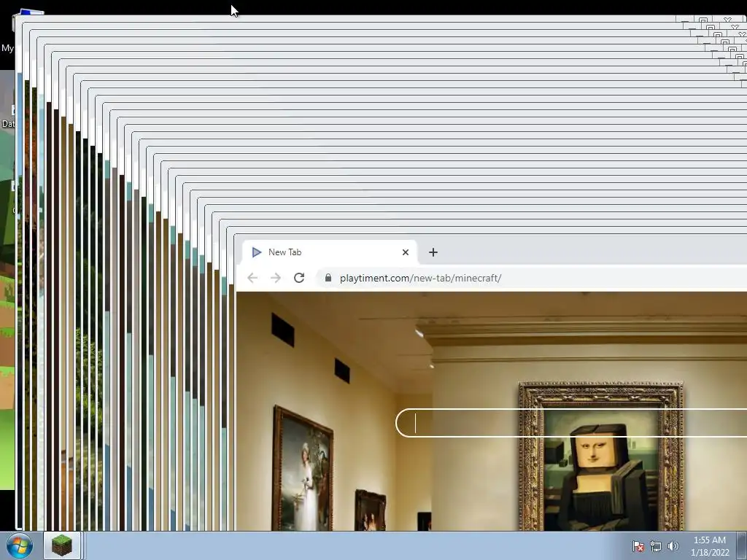The height and width of the screenshot is (560, 747).
Task: Click the volume speaker tray icon
Action: 673,546
